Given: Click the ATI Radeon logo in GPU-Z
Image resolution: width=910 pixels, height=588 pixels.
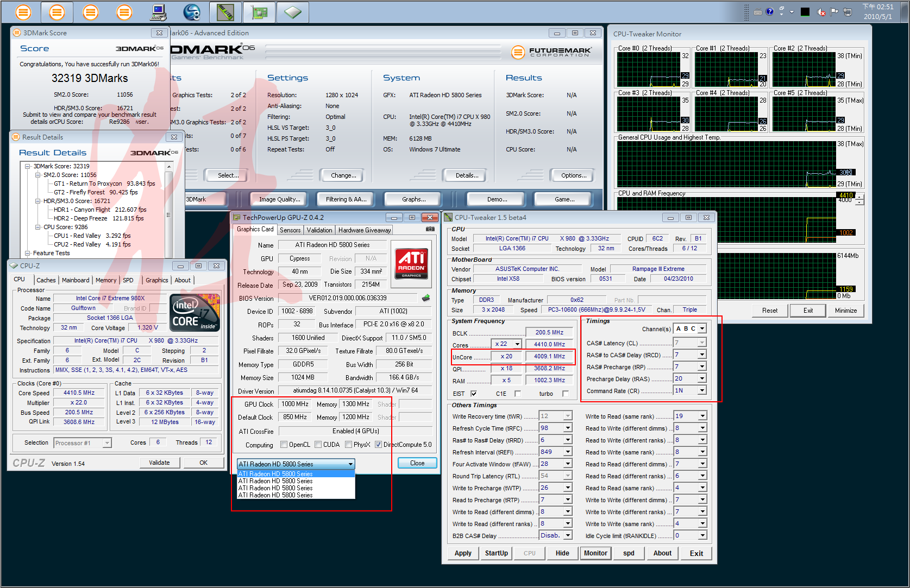Looking at the screenshot, I should click(x=411, y=263).
